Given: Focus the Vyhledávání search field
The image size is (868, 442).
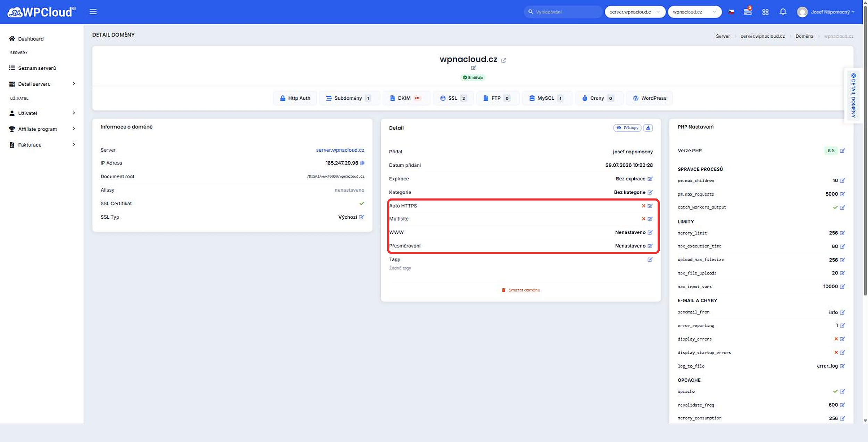Looking at the screenshot, I should (563, 12).
